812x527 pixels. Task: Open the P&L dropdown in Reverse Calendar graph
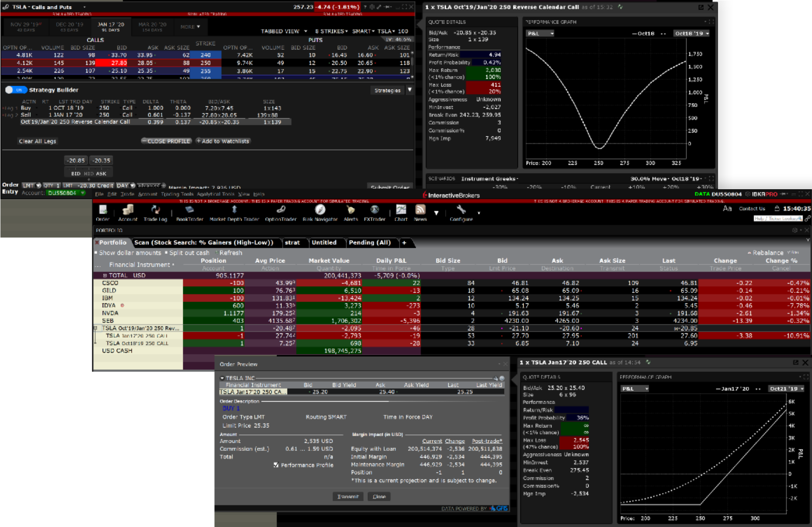point(541,33)
